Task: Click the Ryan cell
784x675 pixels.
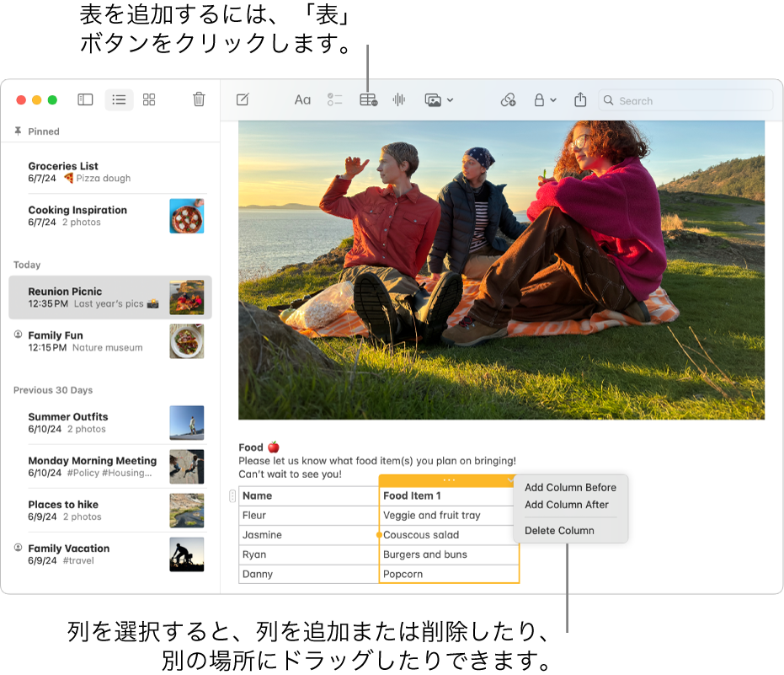Action: point(308,554)
